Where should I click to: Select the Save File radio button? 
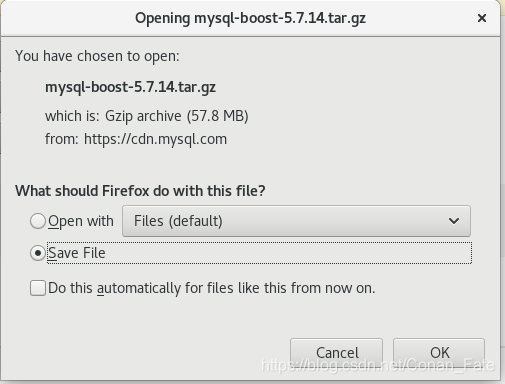[x=38, y=253]
